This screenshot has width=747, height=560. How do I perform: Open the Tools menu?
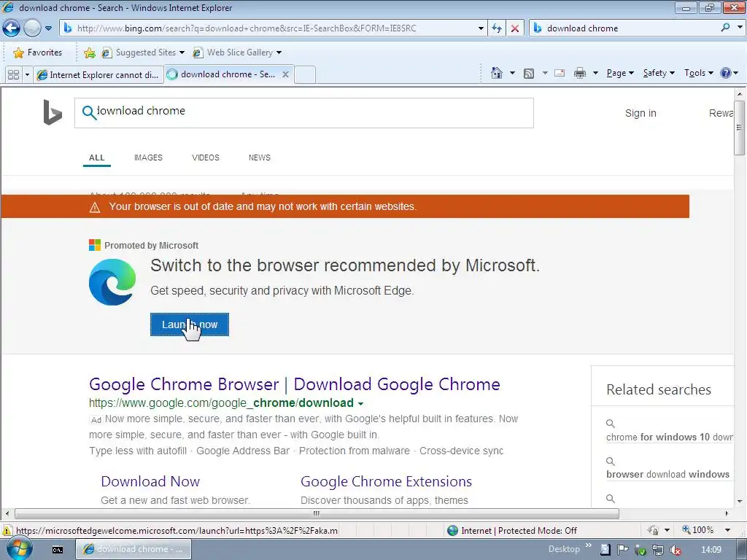coord(699,73)
